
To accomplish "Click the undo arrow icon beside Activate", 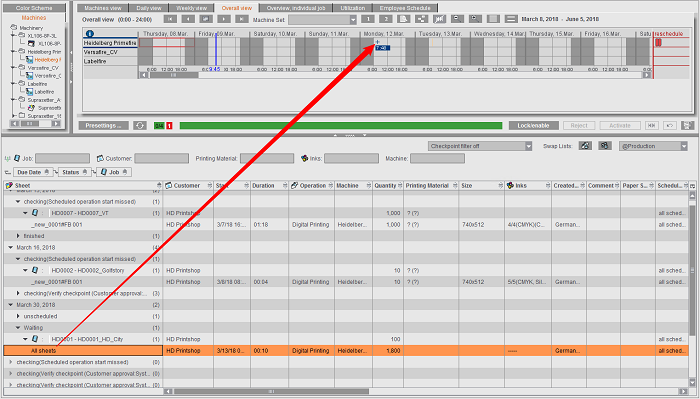I will pyautogui.click(x=670, y=126).
